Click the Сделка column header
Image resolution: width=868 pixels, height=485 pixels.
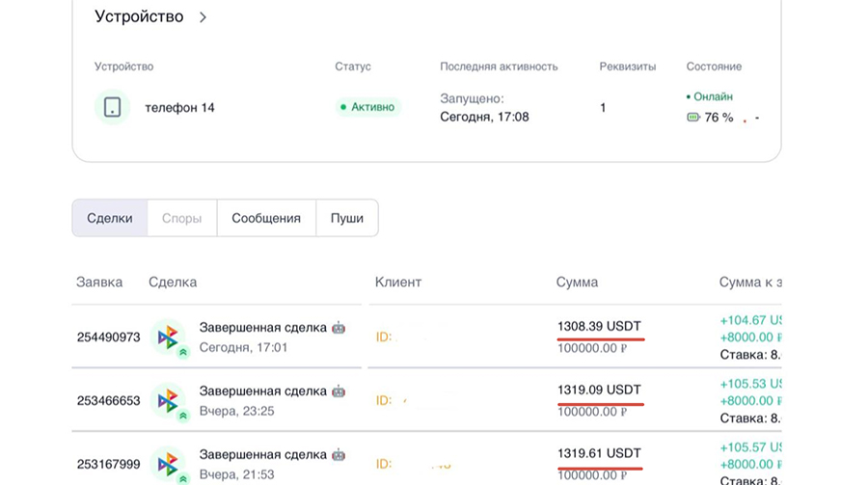click(x=173, y=282)
